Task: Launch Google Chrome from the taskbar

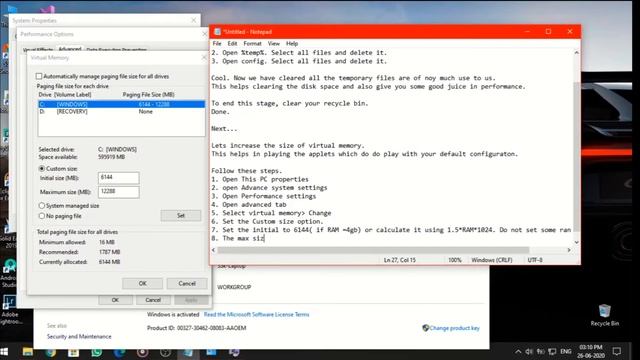Action: point(51,352)
